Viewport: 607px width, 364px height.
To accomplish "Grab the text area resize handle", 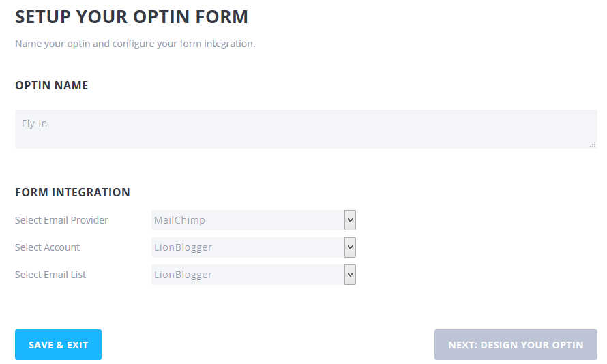I will [593, 145].
